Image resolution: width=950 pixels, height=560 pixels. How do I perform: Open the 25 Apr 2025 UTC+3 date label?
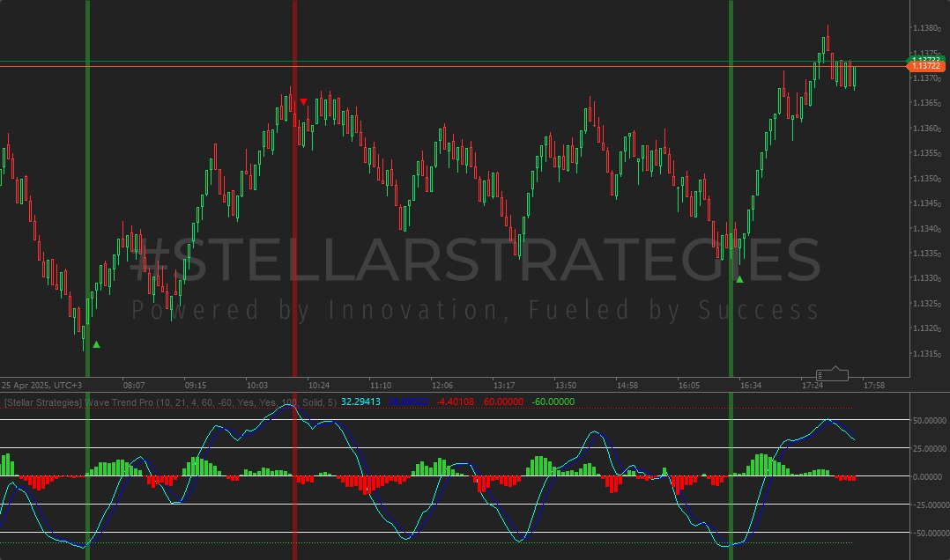[x=40, y=385]
